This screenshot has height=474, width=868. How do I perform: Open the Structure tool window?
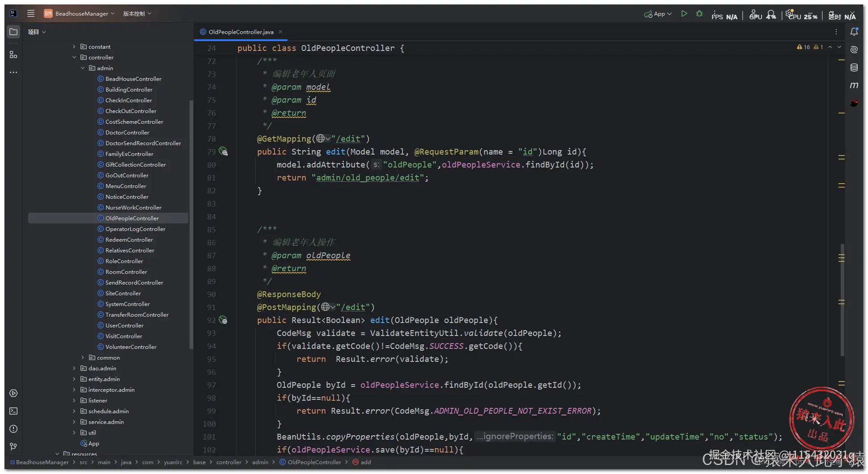(x=13, y=55)
